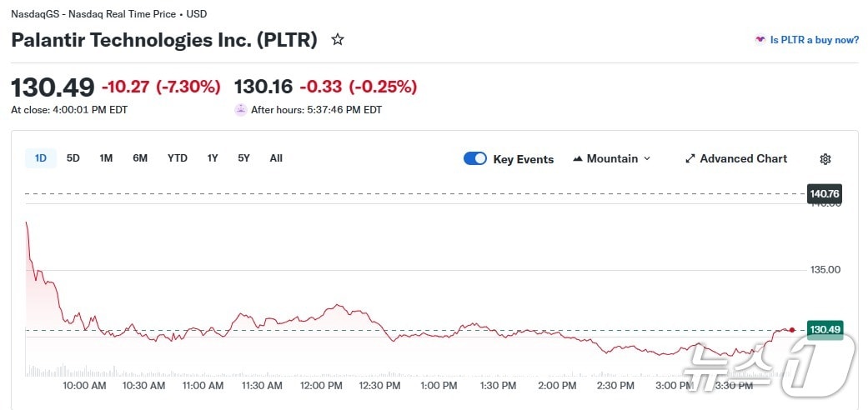The height and width of the screenshot is (410, 868).
Task: Select the 5Y chart range
Action: (243, 158)
